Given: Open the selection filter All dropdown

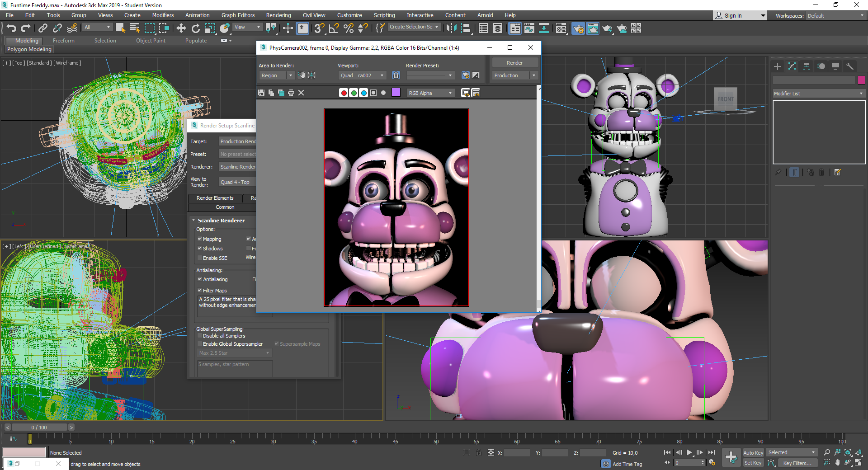Looking at the screenshot, I should (x=97, y=27).
